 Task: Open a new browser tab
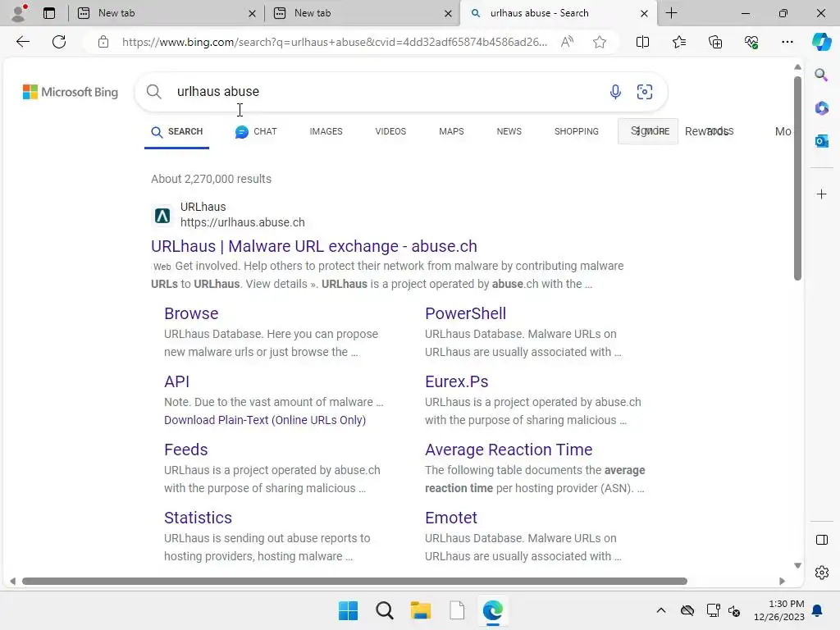[x=671, y=13]
